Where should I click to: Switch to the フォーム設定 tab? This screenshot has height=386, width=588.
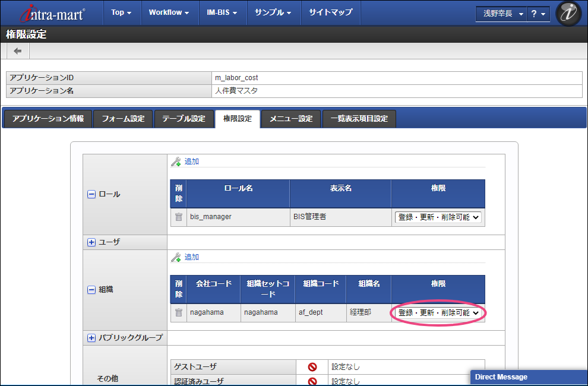coord(123,119)
